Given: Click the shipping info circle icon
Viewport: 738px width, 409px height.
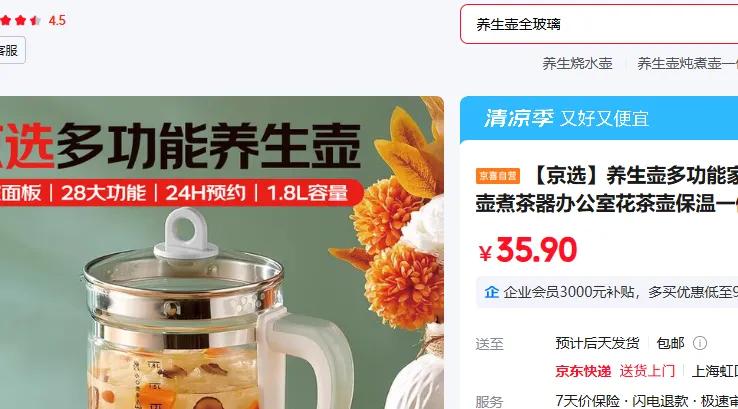Looking at the screenshot, I should pos(699,343).
